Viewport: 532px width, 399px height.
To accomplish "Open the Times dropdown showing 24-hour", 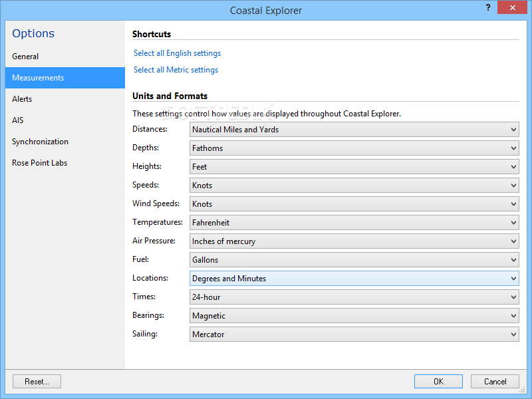I will pos(354,297).
